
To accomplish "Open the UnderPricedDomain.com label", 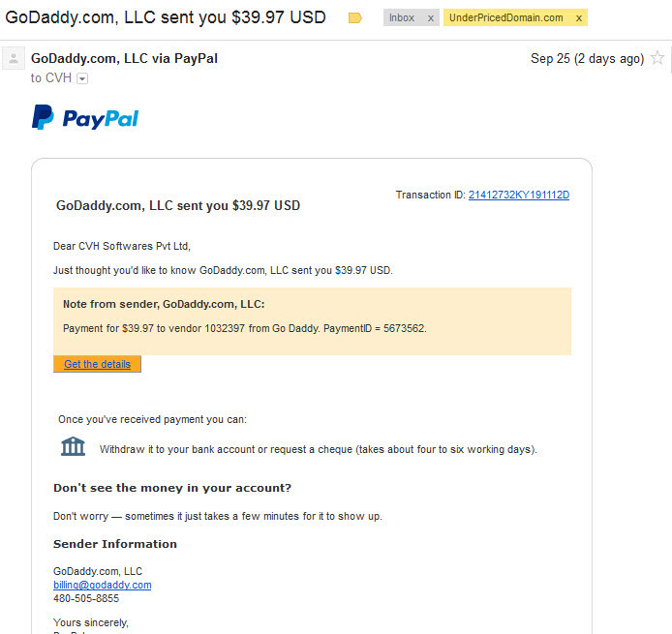I will point(505,18).
